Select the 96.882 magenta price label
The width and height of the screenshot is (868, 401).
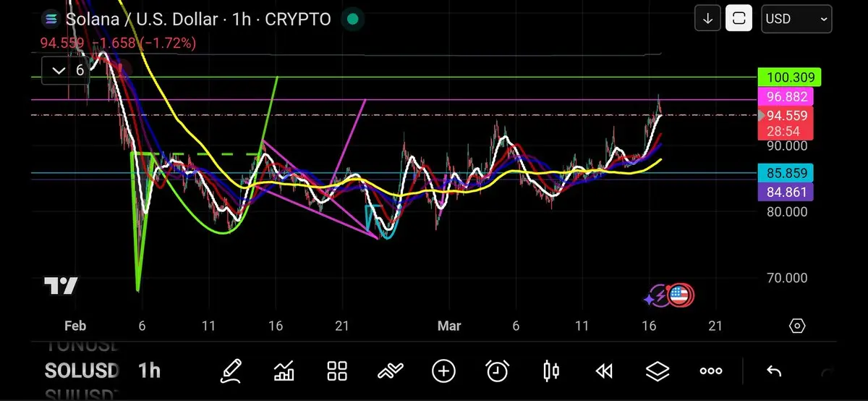(785, 97)
